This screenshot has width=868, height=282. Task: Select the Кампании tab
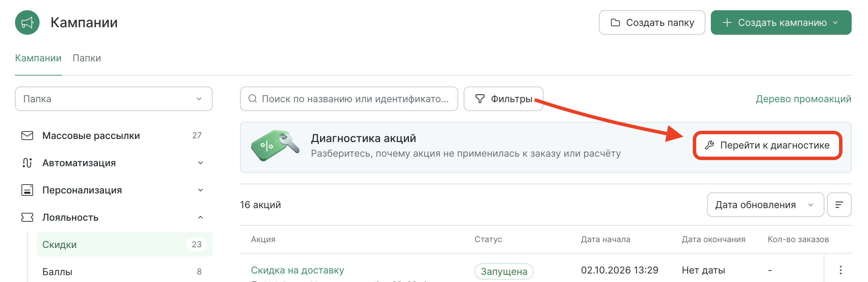(x=38, y=58)
